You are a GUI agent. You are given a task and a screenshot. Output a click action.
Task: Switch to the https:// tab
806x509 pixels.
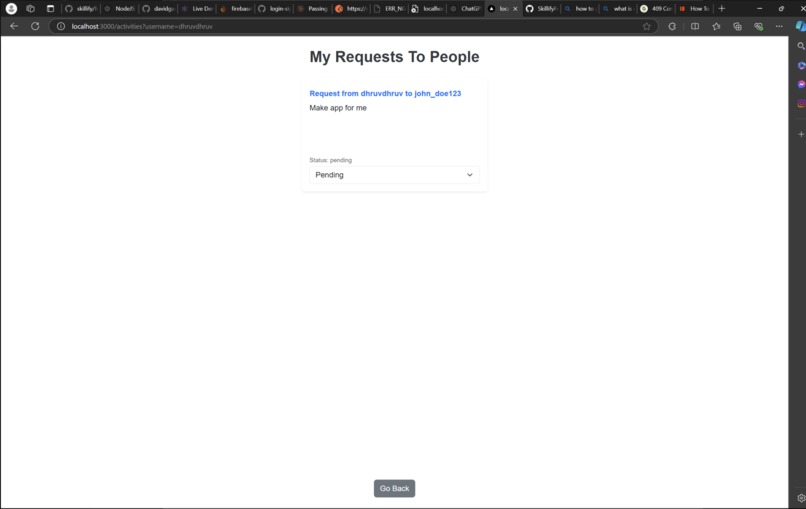[x=351, y=9]
